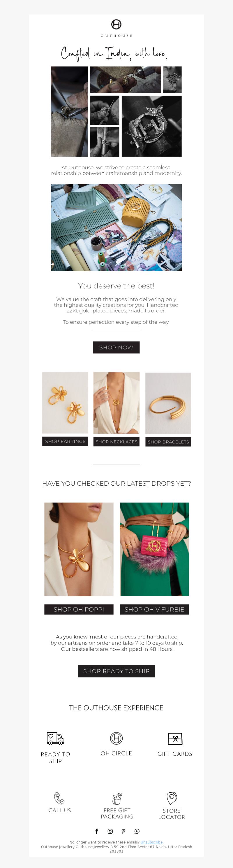Image resolution: width=233 pixels, height=868 pixels.
Task: Click the Call Us phone icon
Action: [x=59, y=798]
